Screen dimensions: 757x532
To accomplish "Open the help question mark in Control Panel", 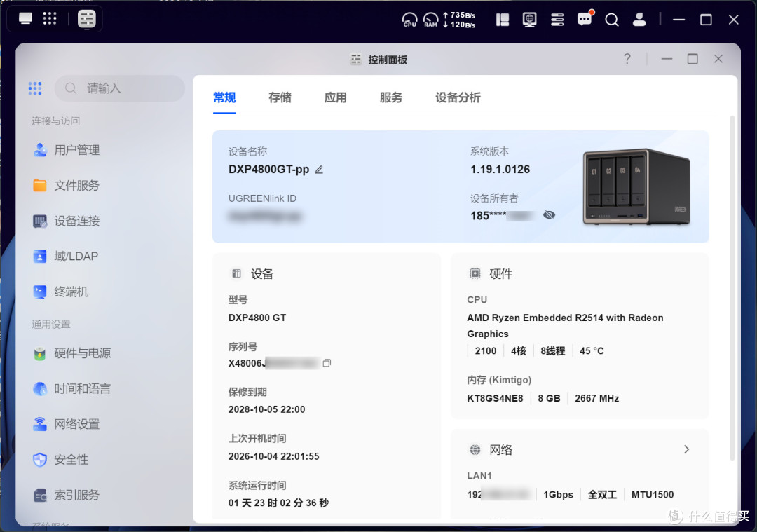I will tap(627, 59).
